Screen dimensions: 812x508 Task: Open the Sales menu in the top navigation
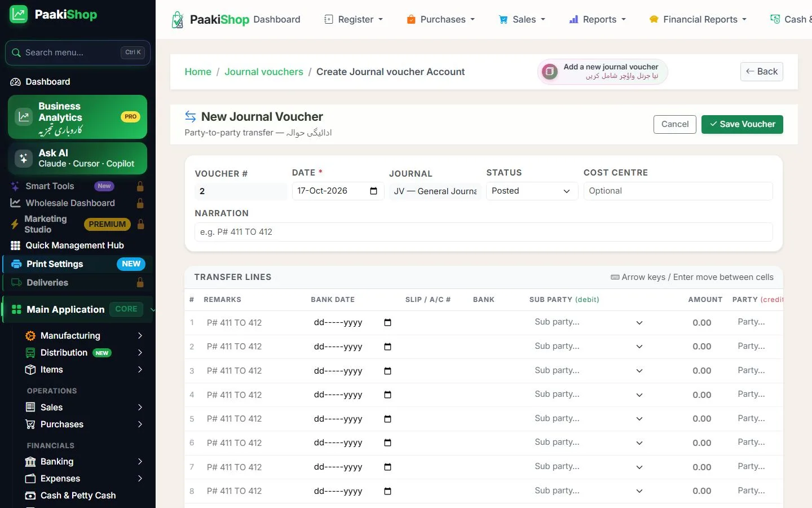pos(522,20)
